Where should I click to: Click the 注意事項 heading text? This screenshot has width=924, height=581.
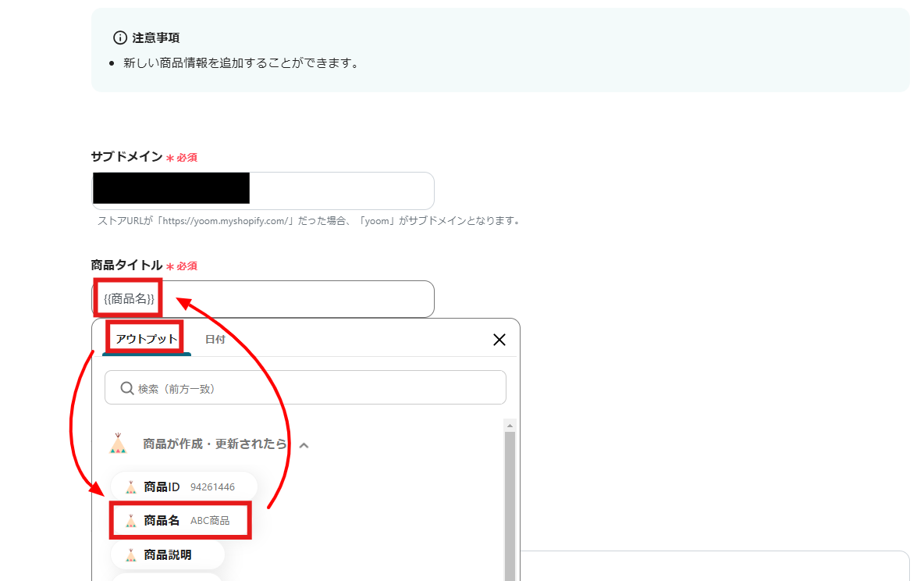(x=155, y=37)
